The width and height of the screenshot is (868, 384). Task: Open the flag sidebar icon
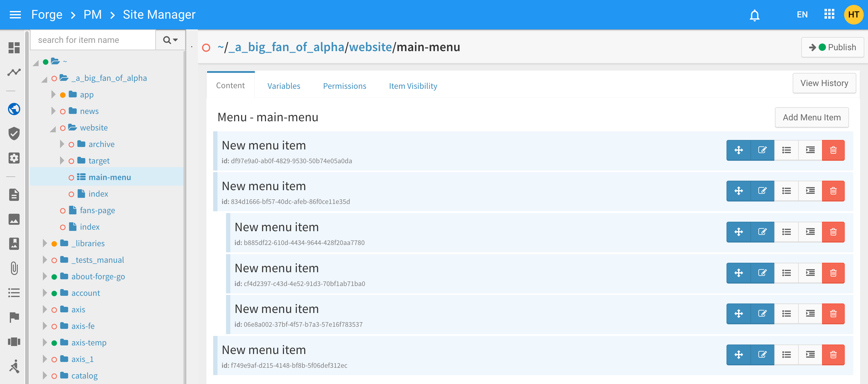[14, 317]
